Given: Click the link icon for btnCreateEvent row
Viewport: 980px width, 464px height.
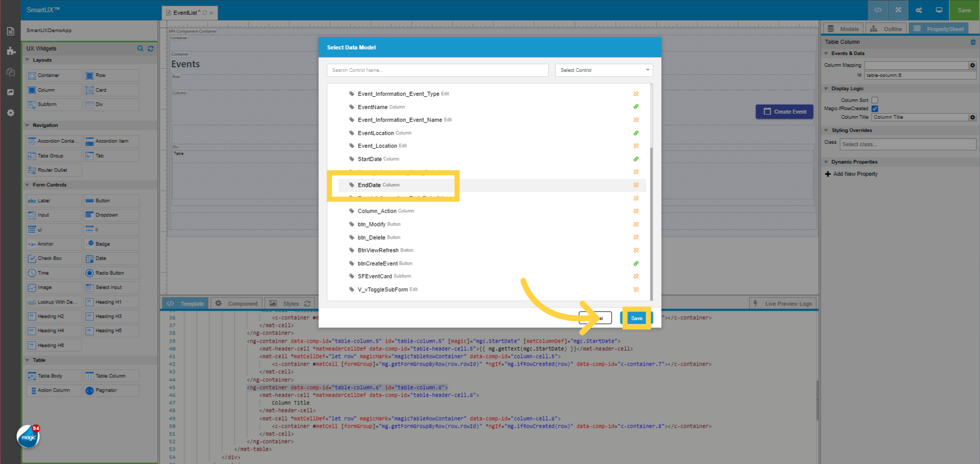Looking at the screenshot, I should click(636, 264).
